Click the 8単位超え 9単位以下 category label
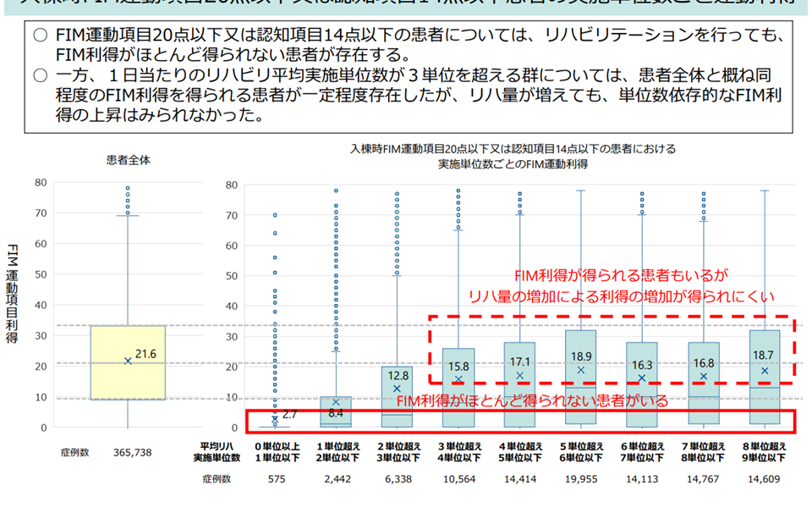This screenshot has width=812, height=508. (764, 452)
